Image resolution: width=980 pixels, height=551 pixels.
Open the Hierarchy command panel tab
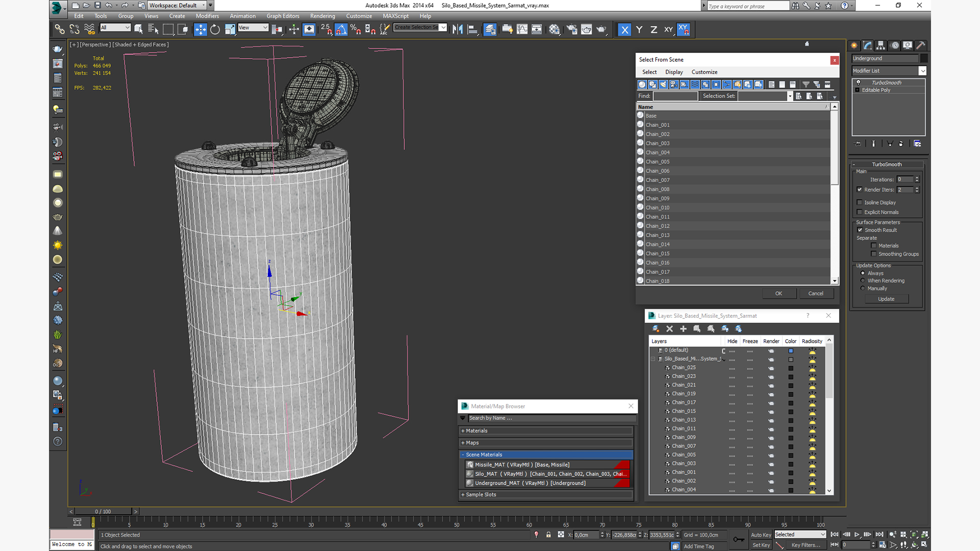(x=881, y=45)
